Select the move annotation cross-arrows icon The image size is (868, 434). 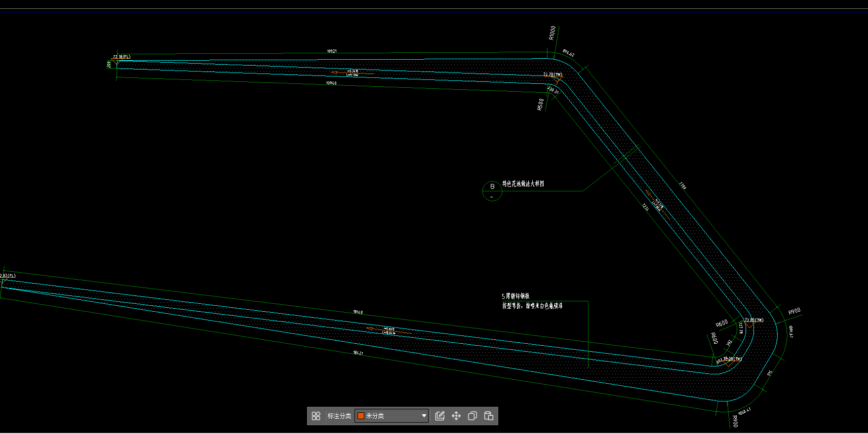click(456, 416)
